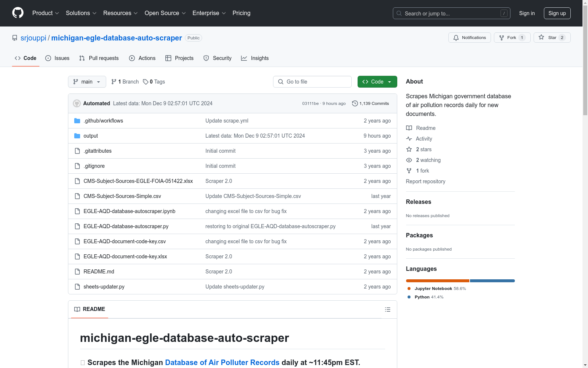This screenshot has width=588, height=368.
Task: Open the README outline list icon
Action: [x=388, y=309]
